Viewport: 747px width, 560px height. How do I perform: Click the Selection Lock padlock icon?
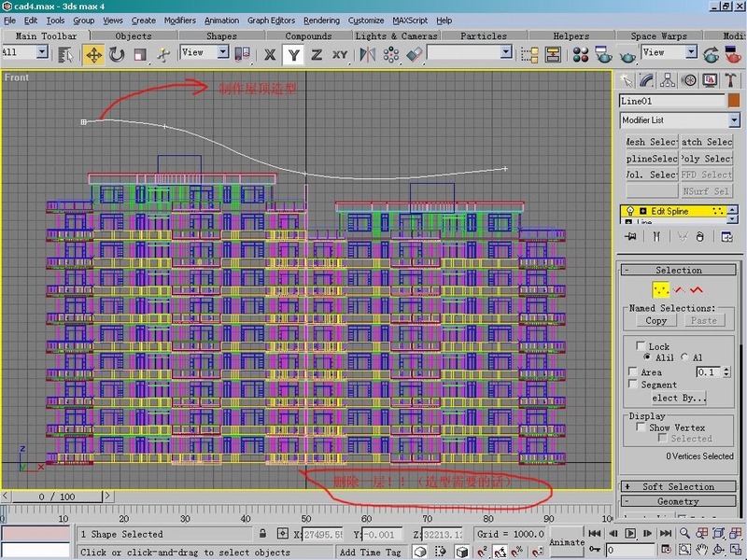pos(264,534)
